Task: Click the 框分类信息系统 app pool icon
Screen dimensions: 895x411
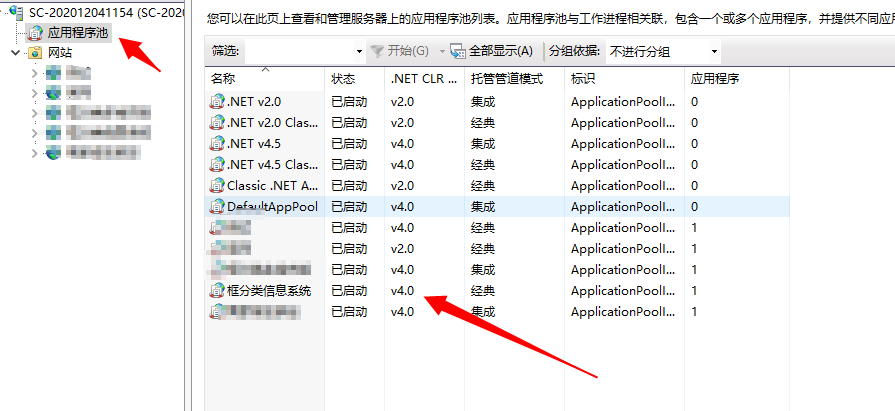Action: pyautogui.click(x=217, y=290)
